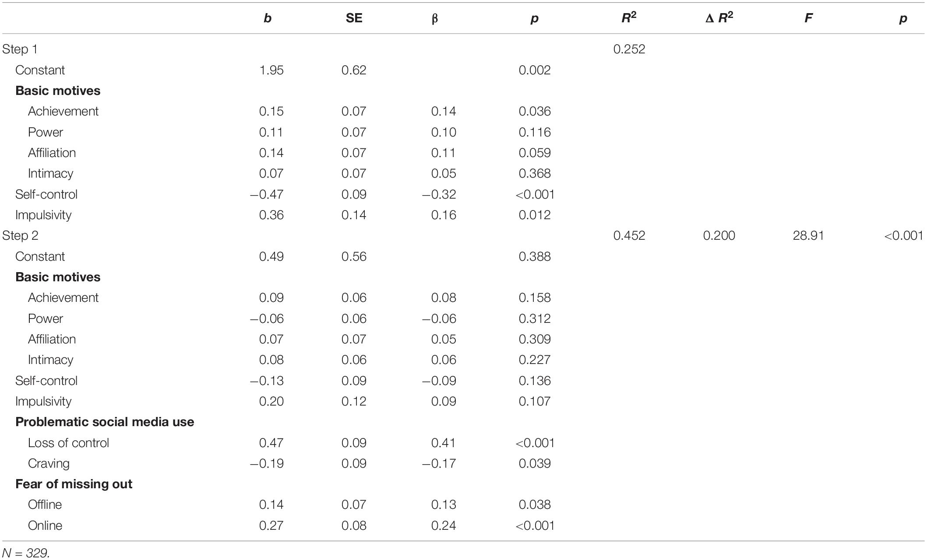Select Loss of control β value 0.41
927x560 pixels.
tap(444, 443)
